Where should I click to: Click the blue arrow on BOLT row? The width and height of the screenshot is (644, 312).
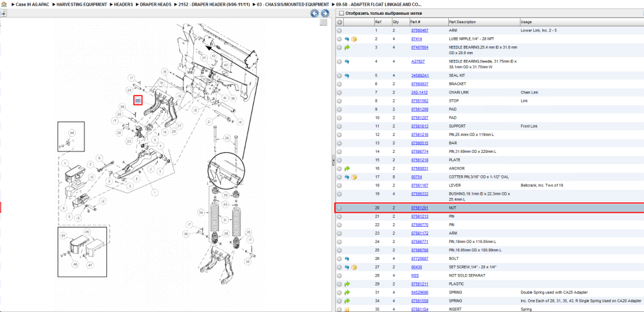click(x=346, y=258)
